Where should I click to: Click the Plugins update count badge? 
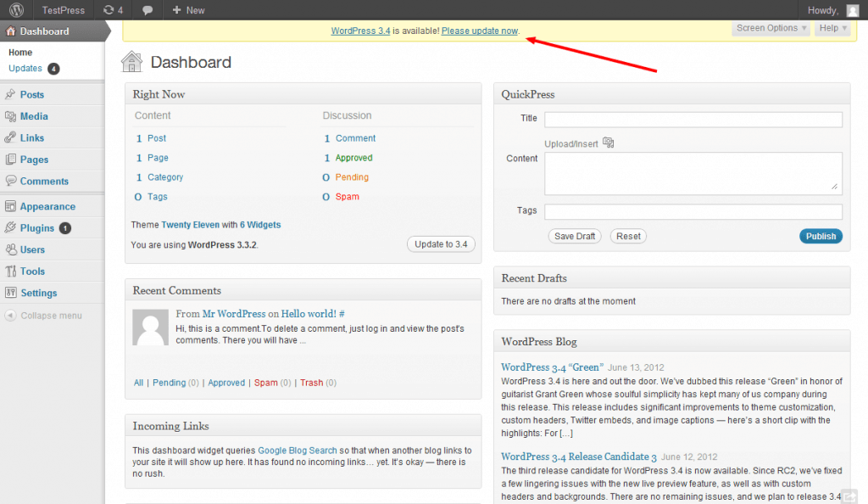click(x=65, y=228)
